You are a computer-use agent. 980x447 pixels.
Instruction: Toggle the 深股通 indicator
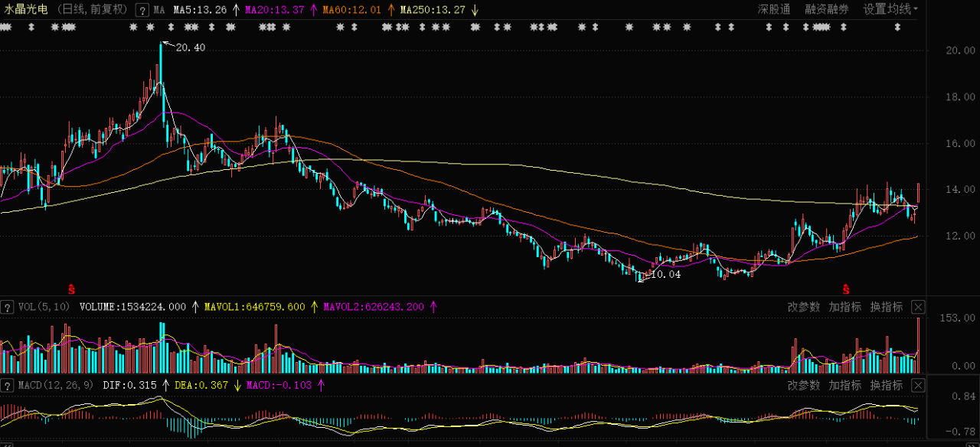pyautogui.click(x=774, y=9)
